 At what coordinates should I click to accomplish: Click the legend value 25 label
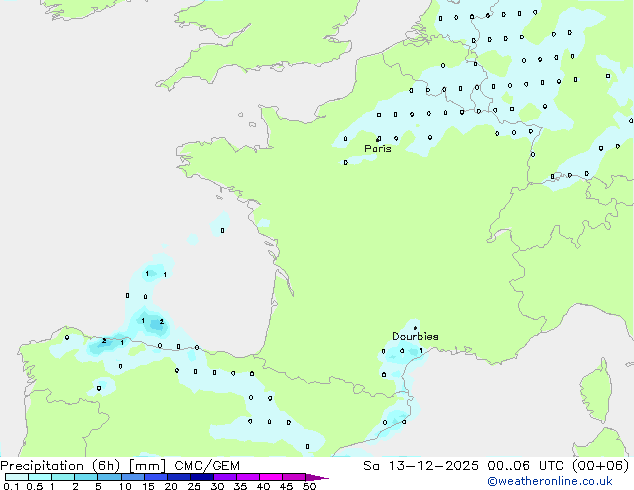coord(193,486)
